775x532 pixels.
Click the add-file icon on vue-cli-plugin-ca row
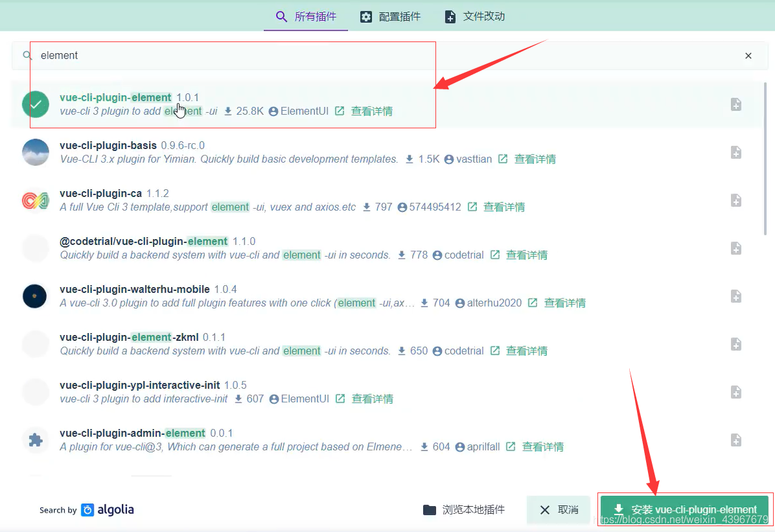(736, 200)
